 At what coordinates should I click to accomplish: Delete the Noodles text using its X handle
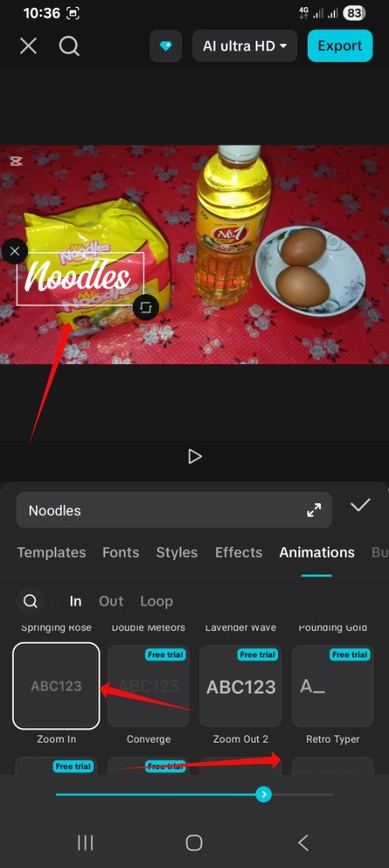[15, 252]
